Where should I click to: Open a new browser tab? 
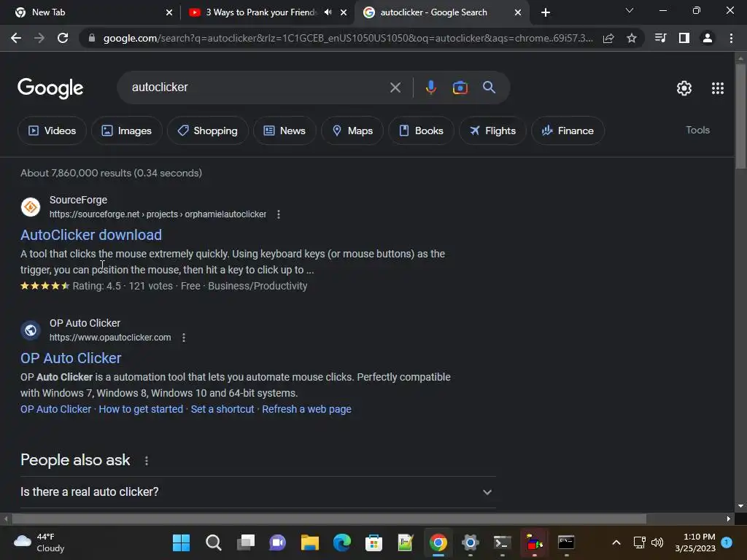546,12
